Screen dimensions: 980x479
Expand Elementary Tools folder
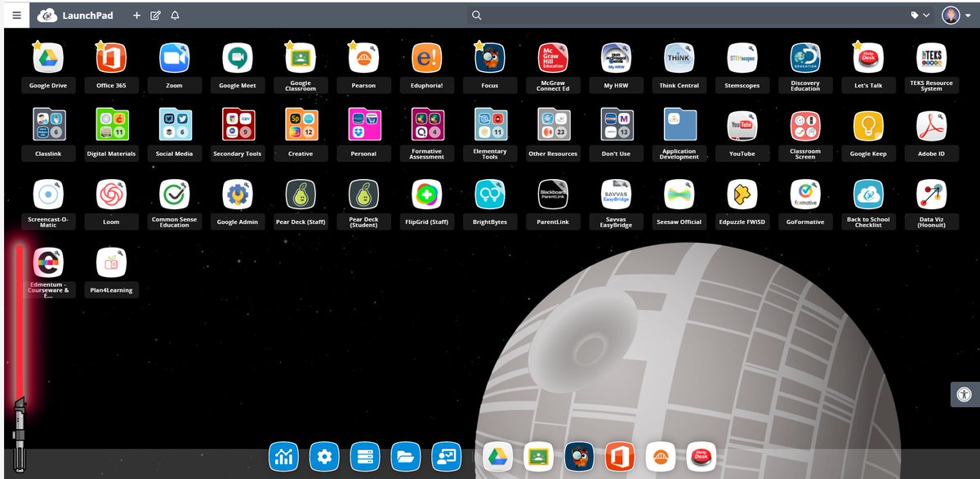[x=490, y=126]
